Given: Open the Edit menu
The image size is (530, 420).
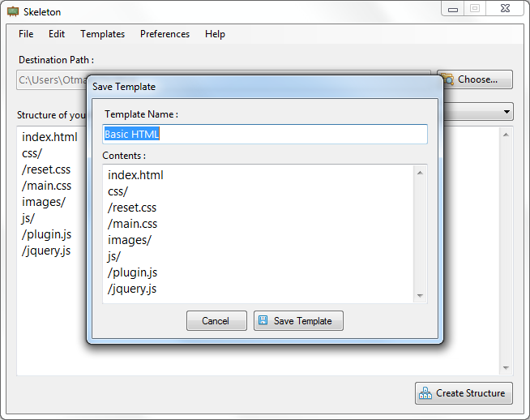Looking at the screenshot, I should pyautogui.click(x=57, y=34).
